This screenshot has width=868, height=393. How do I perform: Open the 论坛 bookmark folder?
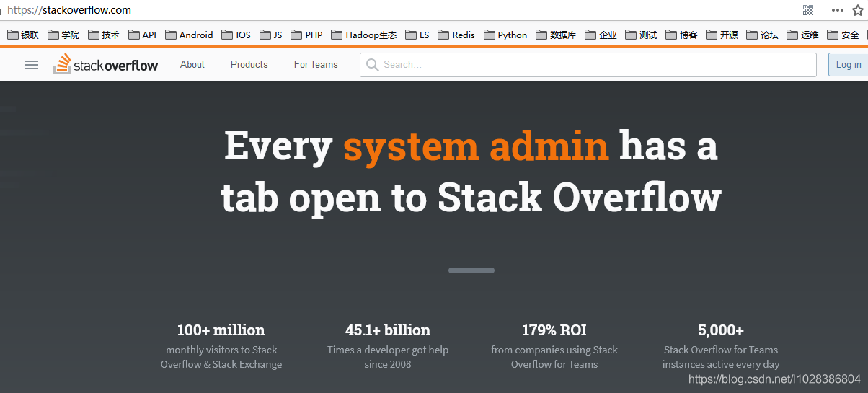tap(763, 35)
